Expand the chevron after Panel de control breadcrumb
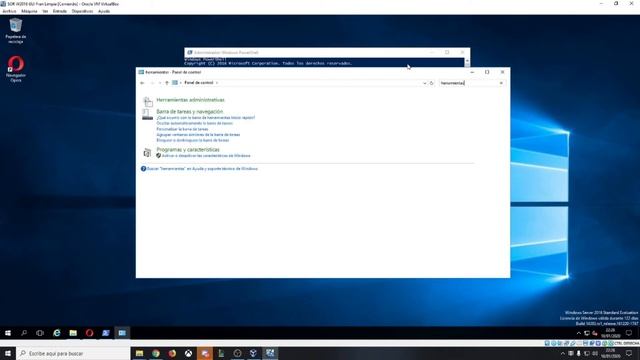640x360 pixels. pos(217,83)
